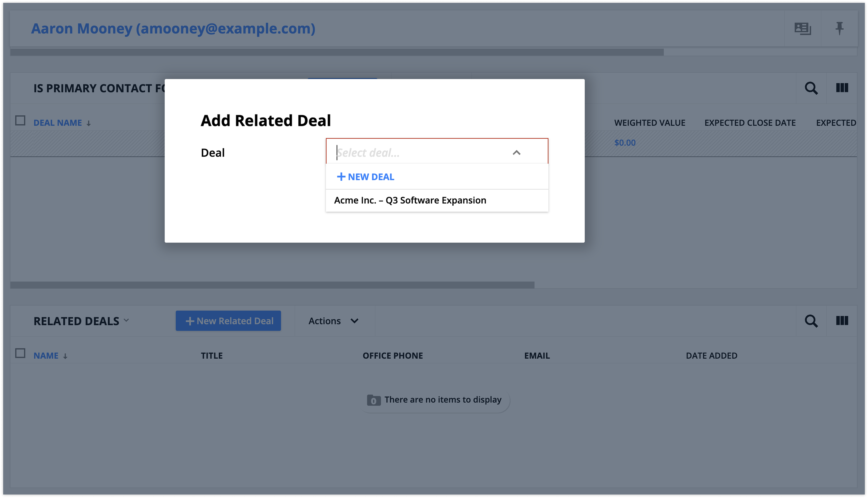The height and width of the screenshot is (498, 868).
Task: Click the Email column header
Action: [x=537, y=356]
